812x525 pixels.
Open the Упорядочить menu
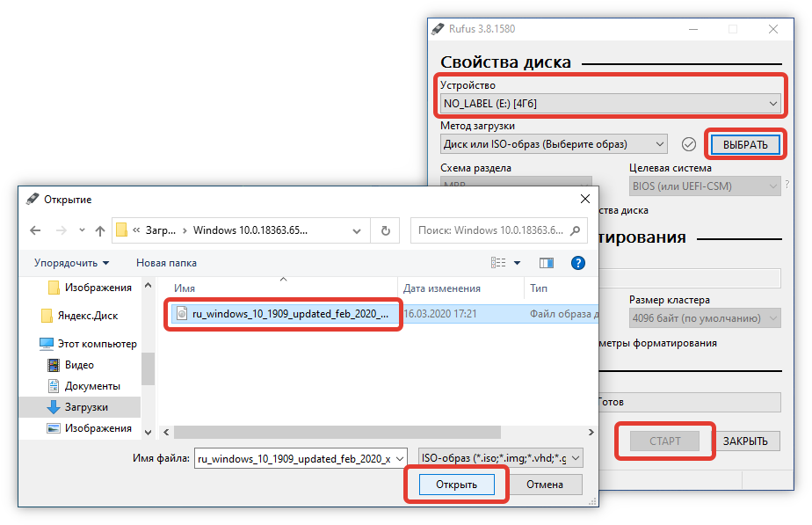tap(72, 263)
